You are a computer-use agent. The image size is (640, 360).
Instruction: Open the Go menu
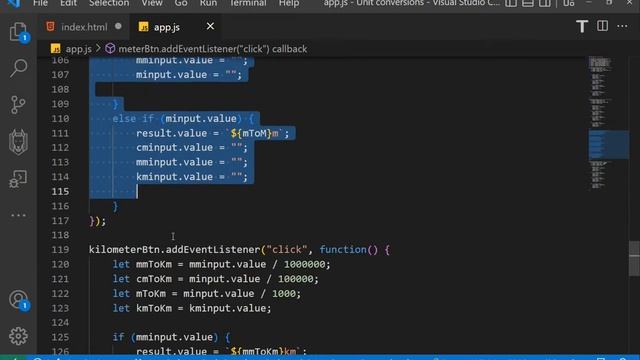pyautogui.click(x=181, y=3)
